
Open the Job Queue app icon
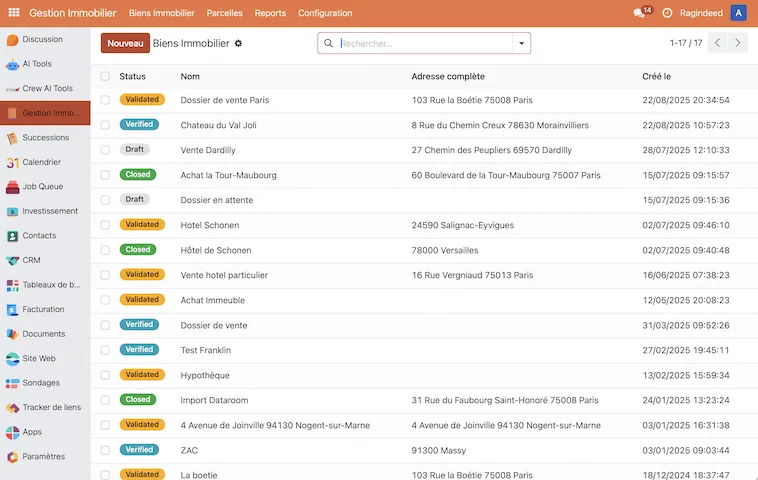pyautogui.click(x=13, y=187)
